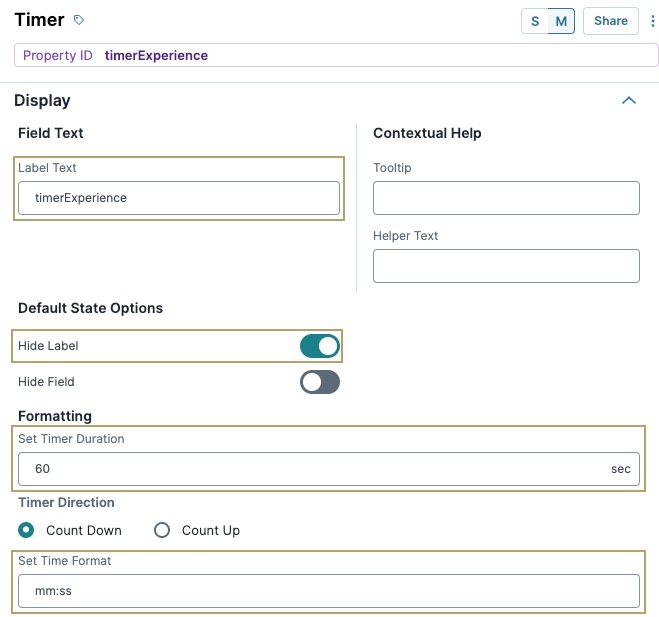Focus the Label Text input field

click(x=179, y=198)
